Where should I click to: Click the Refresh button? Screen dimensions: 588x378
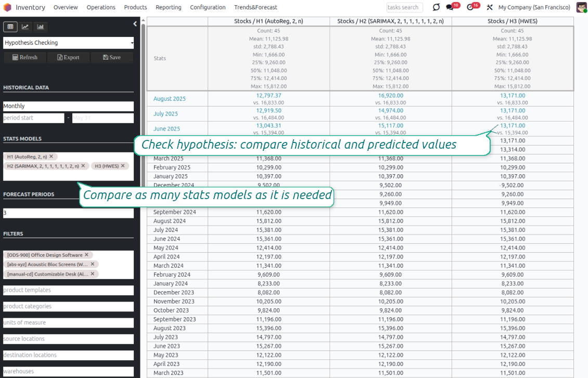click(24, 57)
